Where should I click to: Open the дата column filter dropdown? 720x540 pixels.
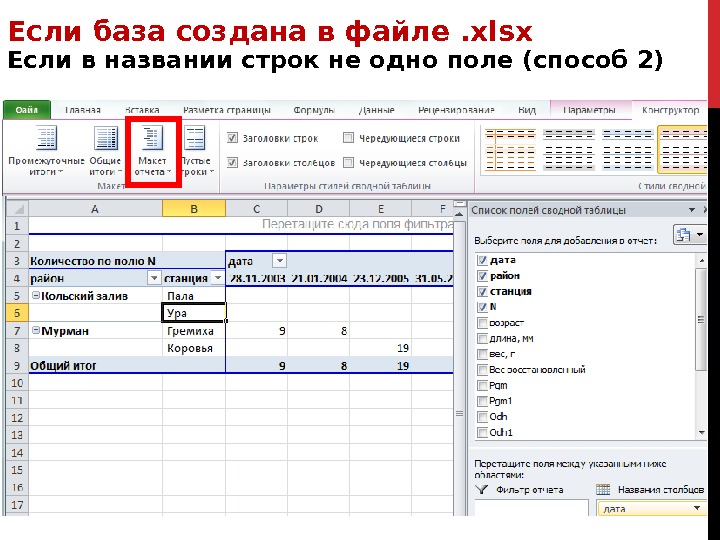[279, 261]
